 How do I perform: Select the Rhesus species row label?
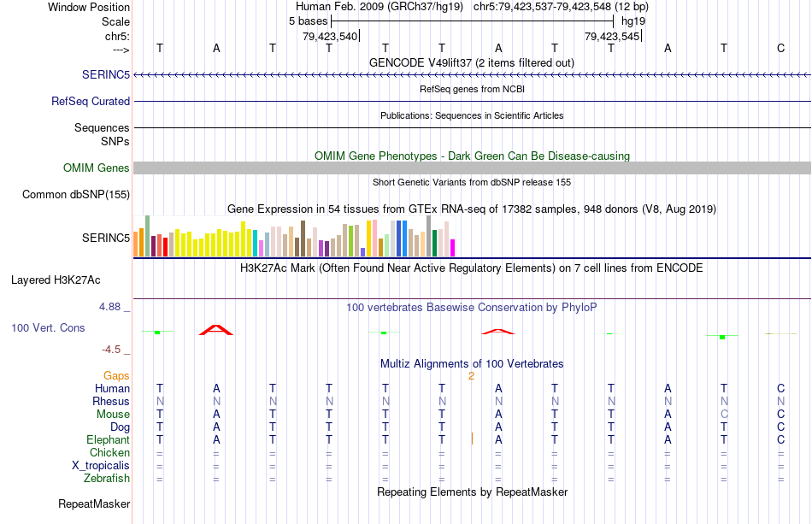click(111, 401)
